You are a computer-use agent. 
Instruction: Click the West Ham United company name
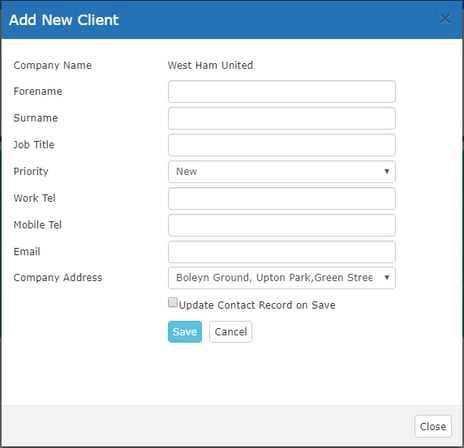pyautogui.click(x=210, y=65)
